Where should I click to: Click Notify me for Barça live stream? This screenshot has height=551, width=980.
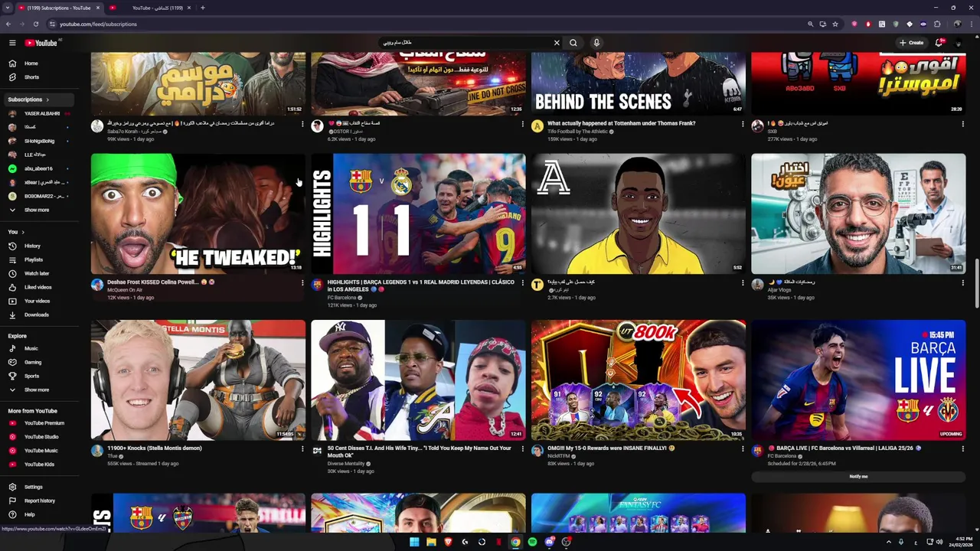pyautogui.click(x=858, y=477)
